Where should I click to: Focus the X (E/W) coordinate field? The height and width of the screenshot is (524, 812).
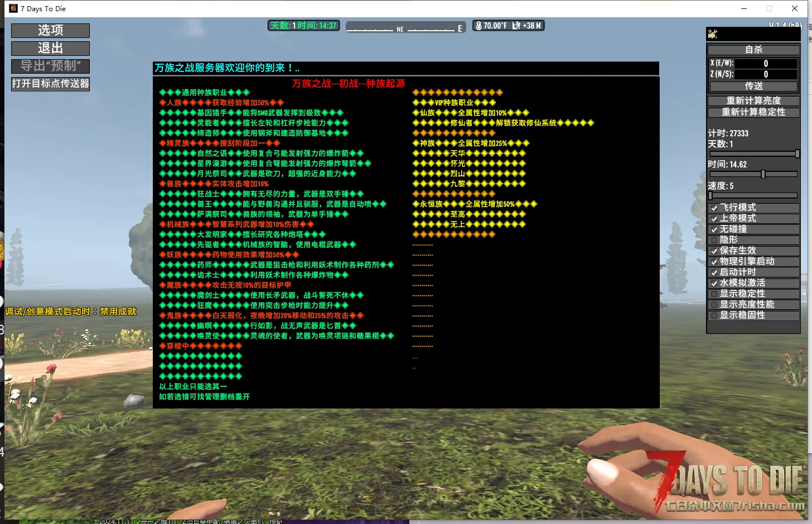[x=766, y=63]
